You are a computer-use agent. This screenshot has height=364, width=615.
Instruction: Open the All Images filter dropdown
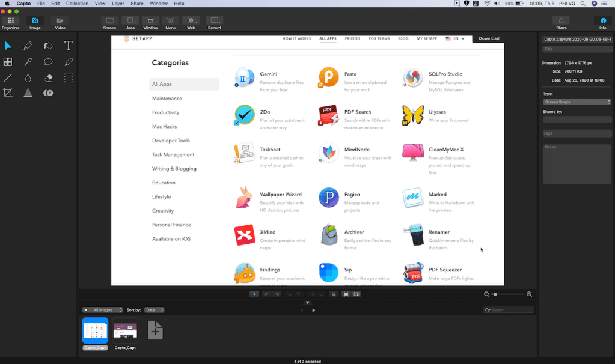click(x=103, y=310)
